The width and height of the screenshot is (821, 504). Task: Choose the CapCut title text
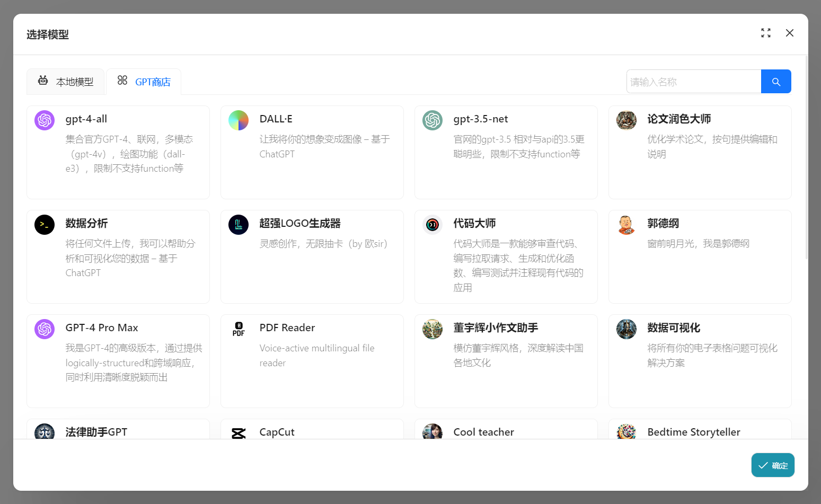(277, 432)
